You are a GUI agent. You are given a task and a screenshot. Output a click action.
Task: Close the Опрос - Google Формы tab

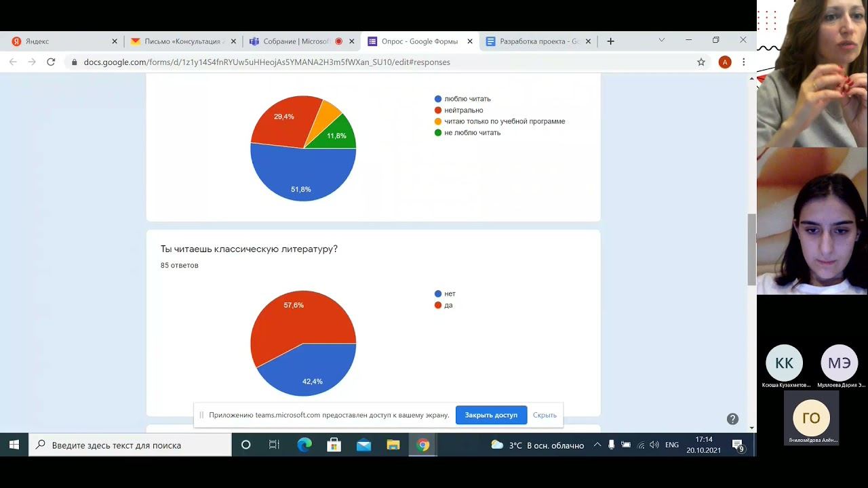[470, 41]
